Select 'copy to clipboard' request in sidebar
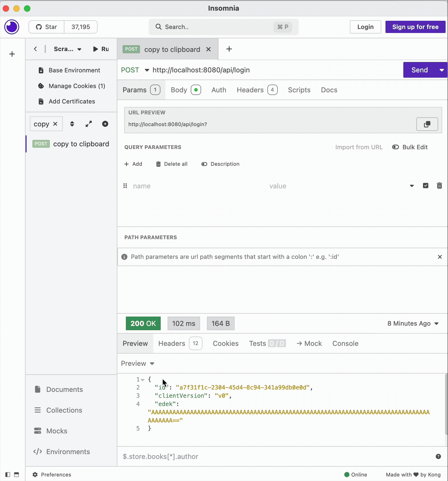This screenshot has height=481, width=448. pos(71,144)
